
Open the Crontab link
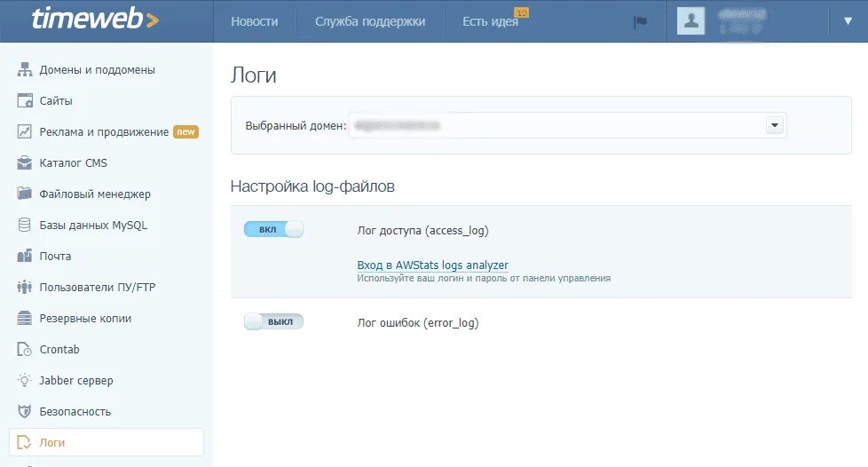[59, 349]
